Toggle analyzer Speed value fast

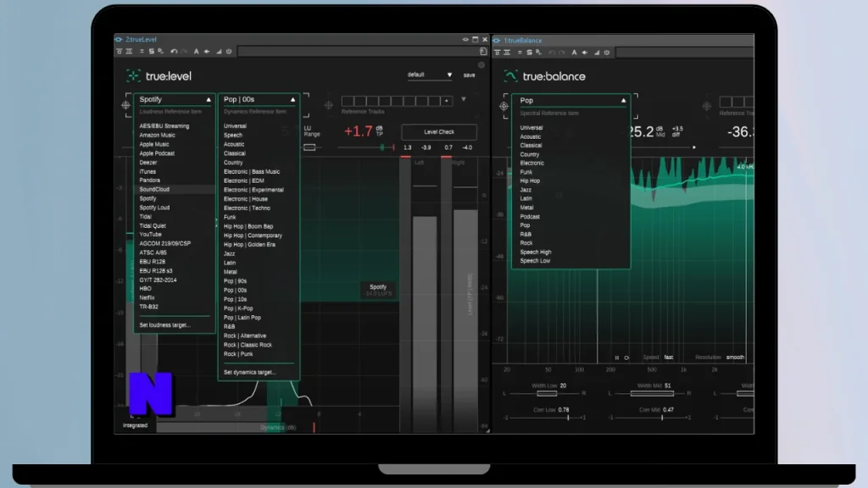pos(669,358)
